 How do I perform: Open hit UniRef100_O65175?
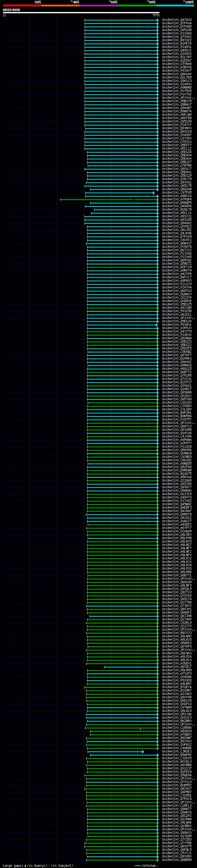(x=176, y=186)
